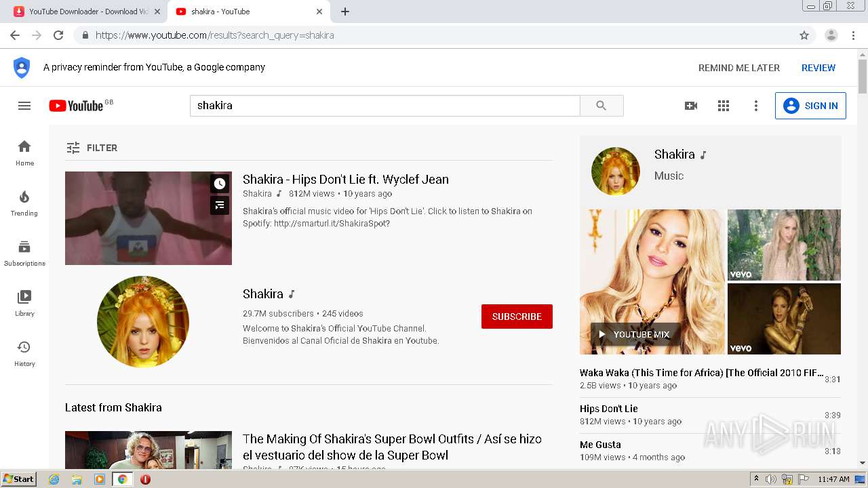Click REVIEW privacy reminder

[x=818, y=68]
